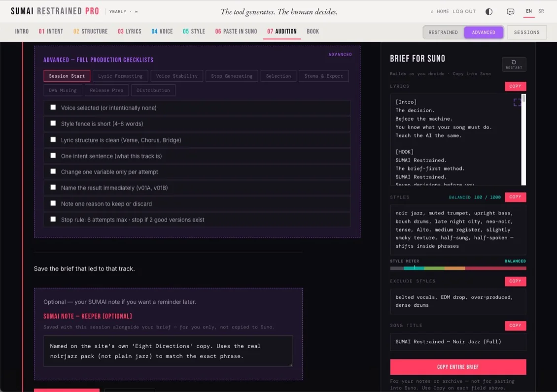
Task: Check 'Note one reason to keep or discard'
Action: [53, 203]
